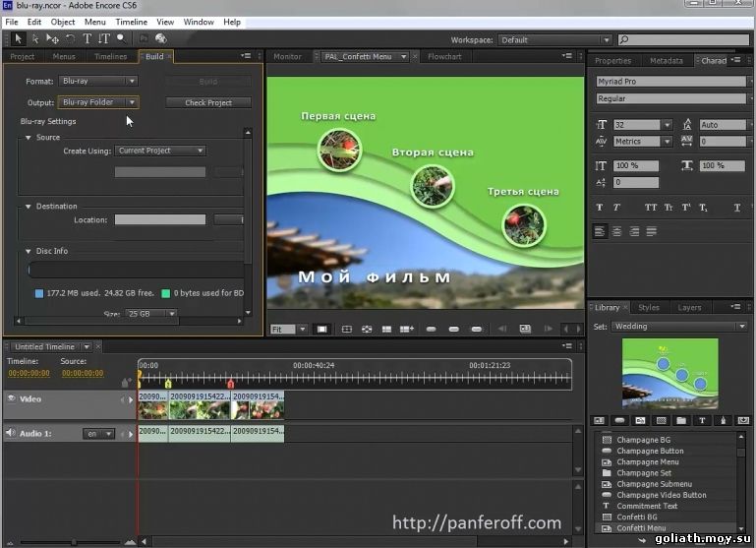Toggle Video track visibility eye
The width and height of the screenshot is (756, 548).
11,398
